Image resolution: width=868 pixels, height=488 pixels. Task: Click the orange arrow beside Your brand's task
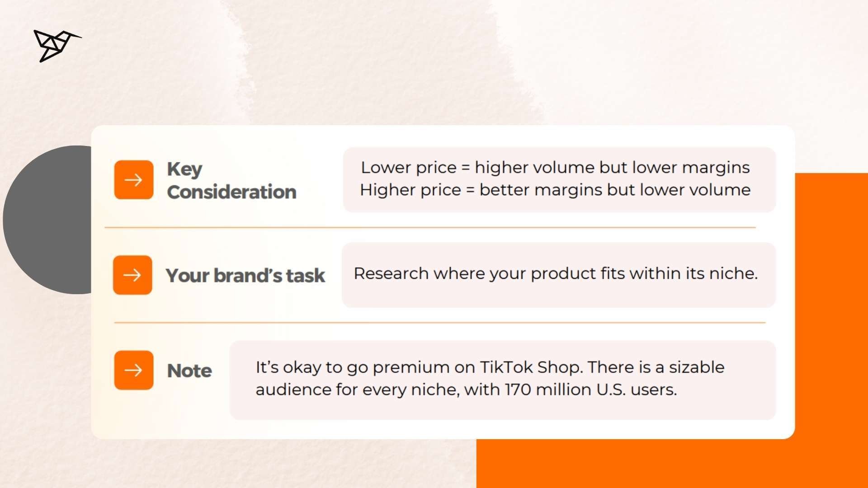coord(132,275)
